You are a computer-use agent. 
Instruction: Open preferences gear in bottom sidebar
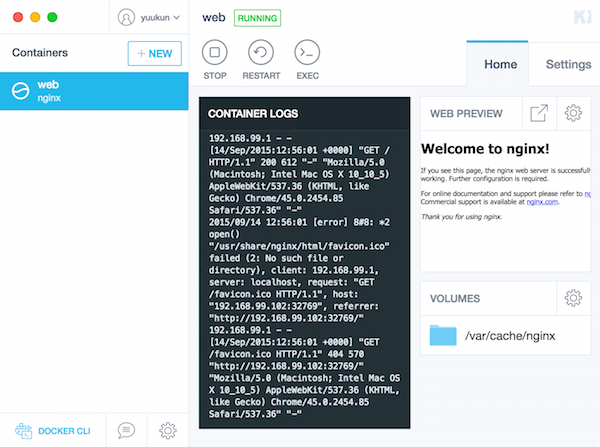168,431
